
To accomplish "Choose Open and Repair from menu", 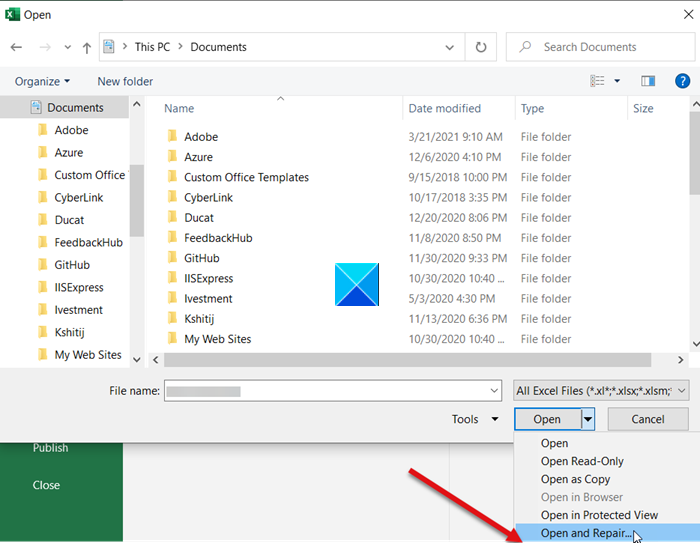I will pos(586,533).
